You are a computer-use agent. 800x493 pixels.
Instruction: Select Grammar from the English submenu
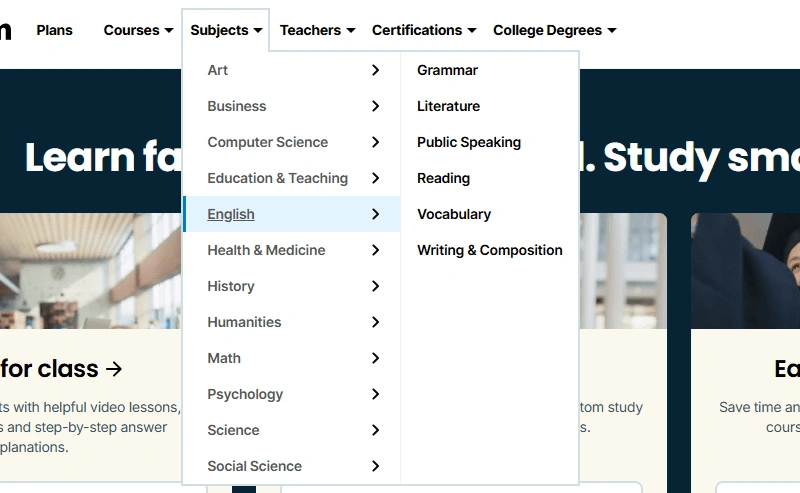[447, 70]
